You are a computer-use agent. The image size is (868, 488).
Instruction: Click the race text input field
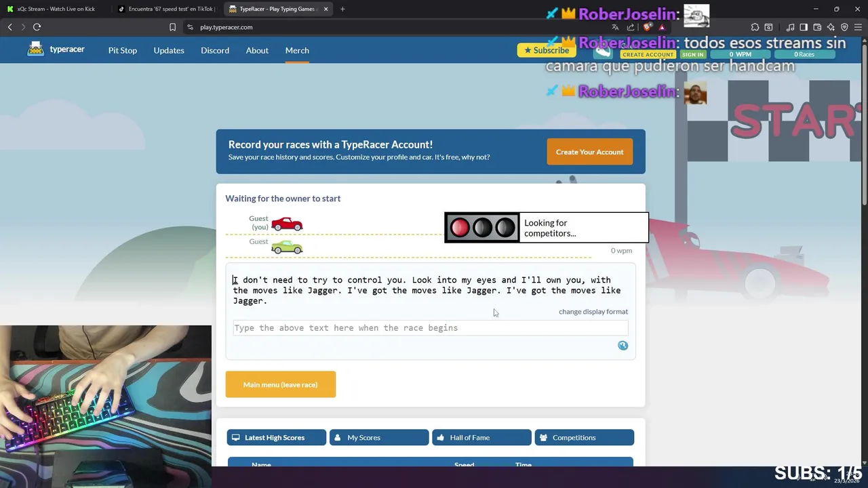pos(431,328)
